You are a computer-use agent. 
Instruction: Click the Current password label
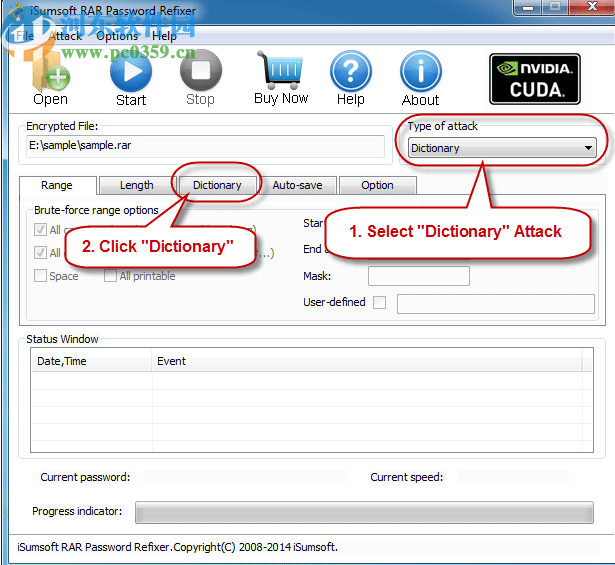(85, 477)
